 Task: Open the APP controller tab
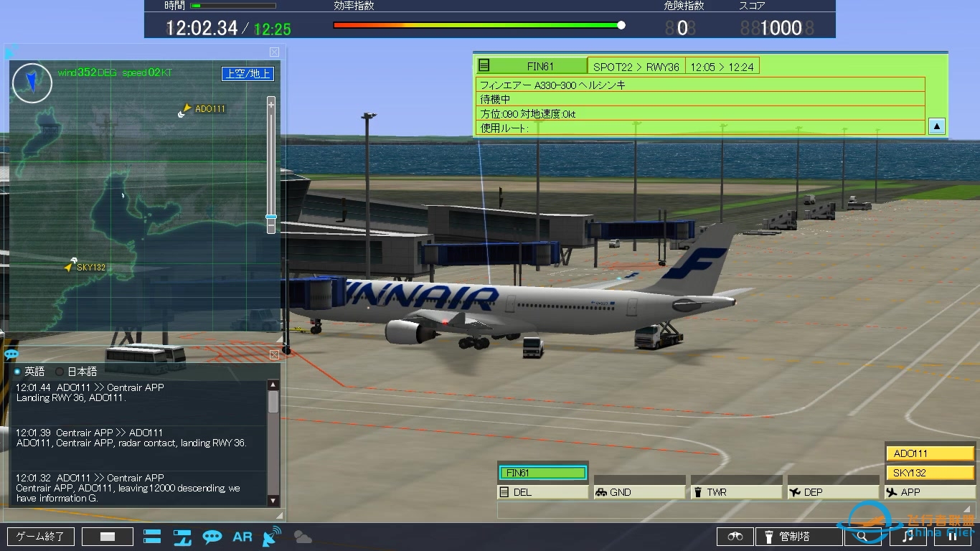click(930, 492)
